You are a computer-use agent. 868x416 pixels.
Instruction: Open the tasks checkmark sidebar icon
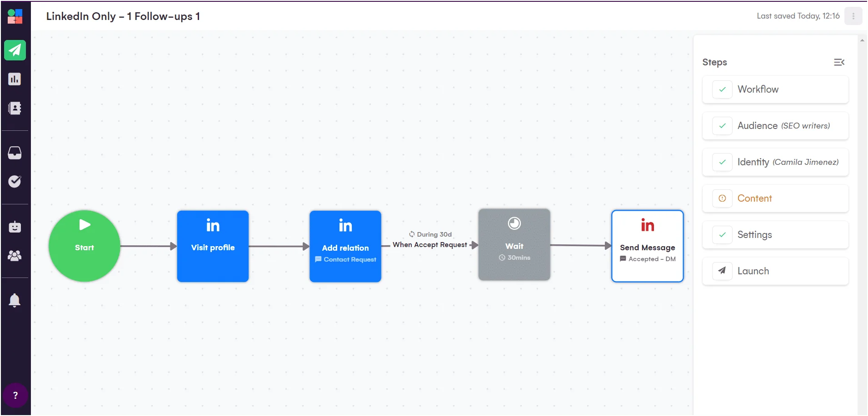[15, 181]
